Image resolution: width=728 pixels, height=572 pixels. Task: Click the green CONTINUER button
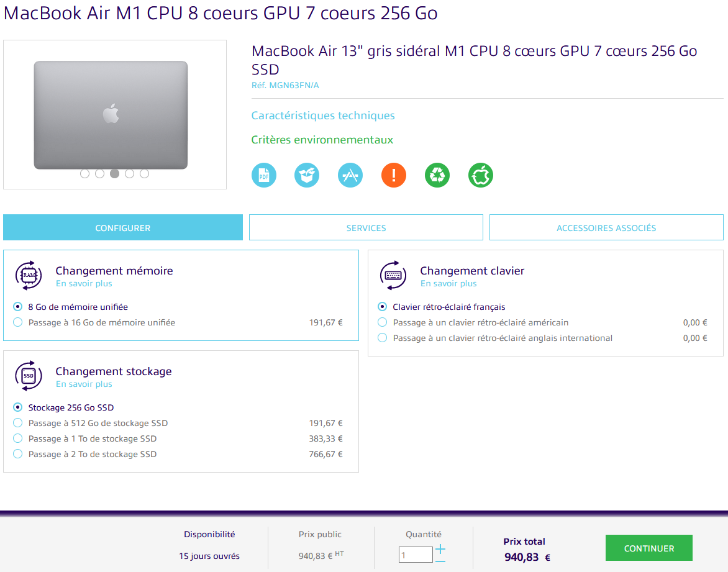point(648,548)
